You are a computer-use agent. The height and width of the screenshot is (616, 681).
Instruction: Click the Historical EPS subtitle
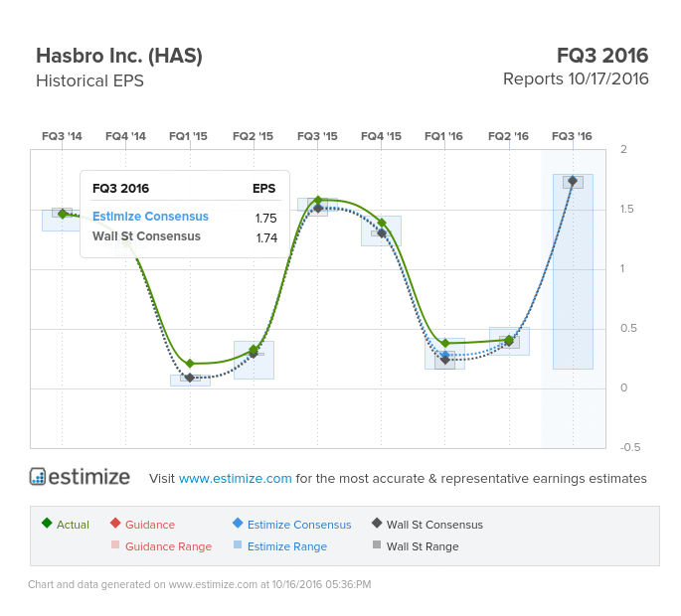(x=89, y=80)
